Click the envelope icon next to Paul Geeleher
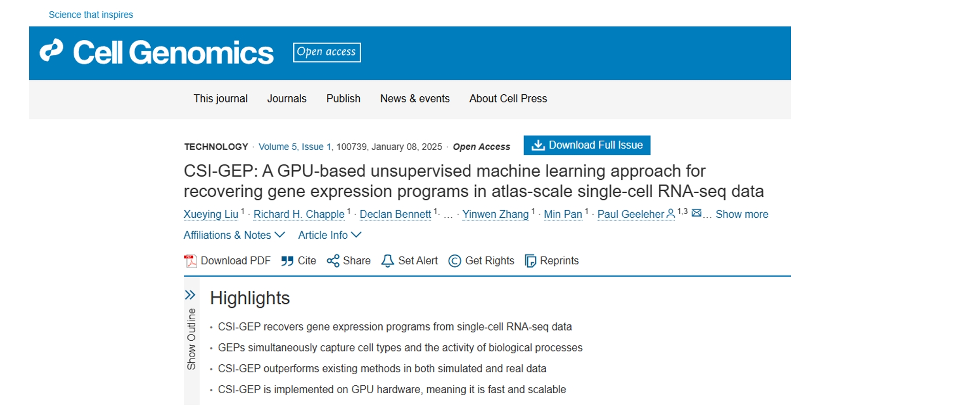980x412 pixels. pos(696,213)
